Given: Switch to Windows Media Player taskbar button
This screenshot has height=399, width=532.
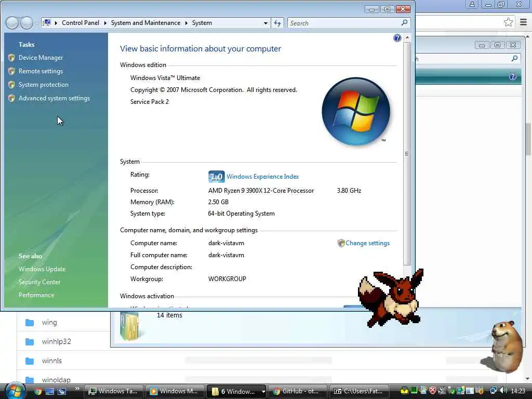Looking at the screenshot, I should (175, 391).
